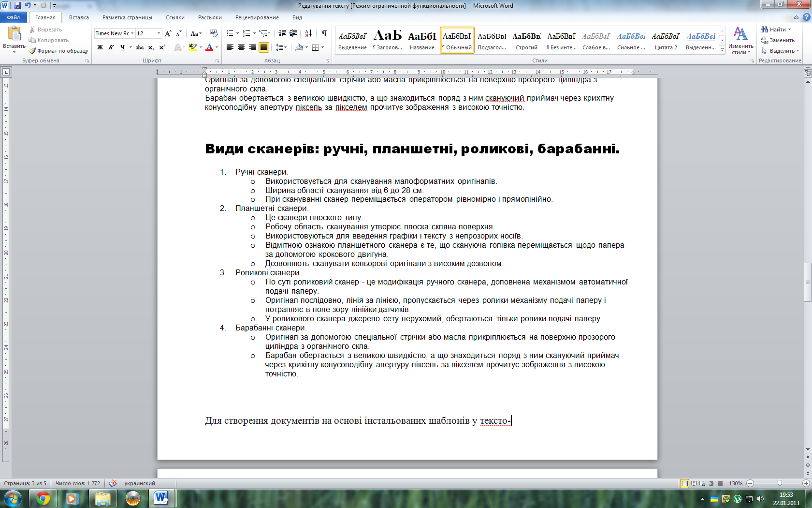The width and height of the screenshot is (812, 508).
Task: Open font size dropdown
Action: (x=159, y=33)
